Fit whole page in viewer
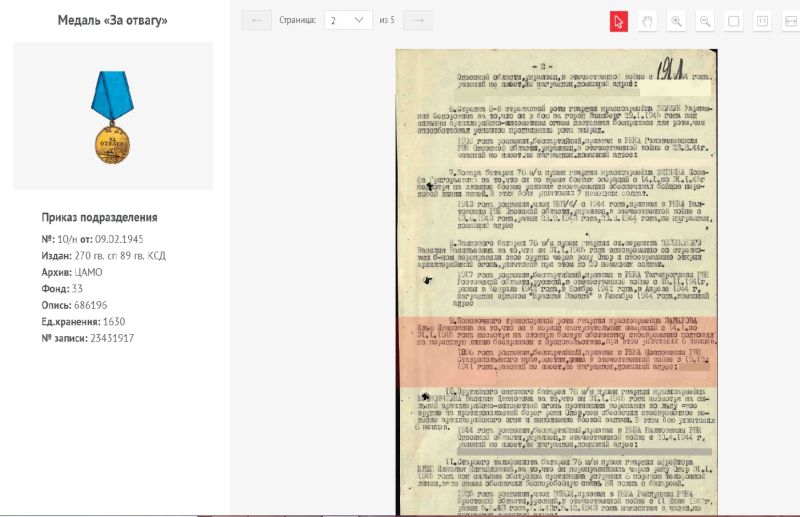The image size is (800, 517). (733, 21)
